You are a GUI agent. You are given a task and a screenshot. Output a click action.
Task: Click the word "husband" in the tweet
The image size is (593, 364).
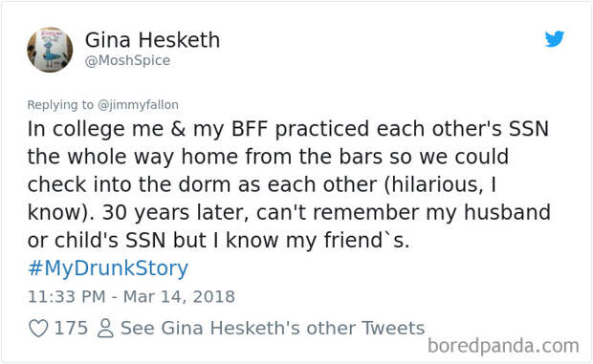click(x=507, y=212)
